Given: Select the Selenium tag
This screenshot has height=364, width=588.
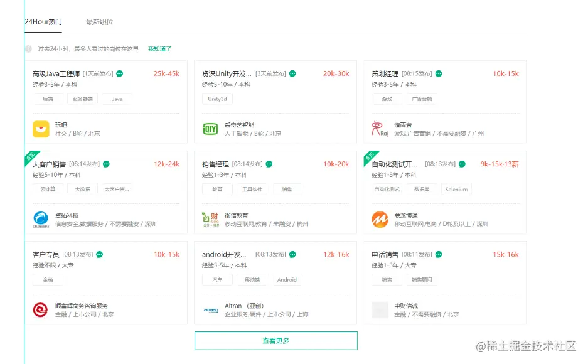Looking at the screenshot, I should (x=456, y=190).
